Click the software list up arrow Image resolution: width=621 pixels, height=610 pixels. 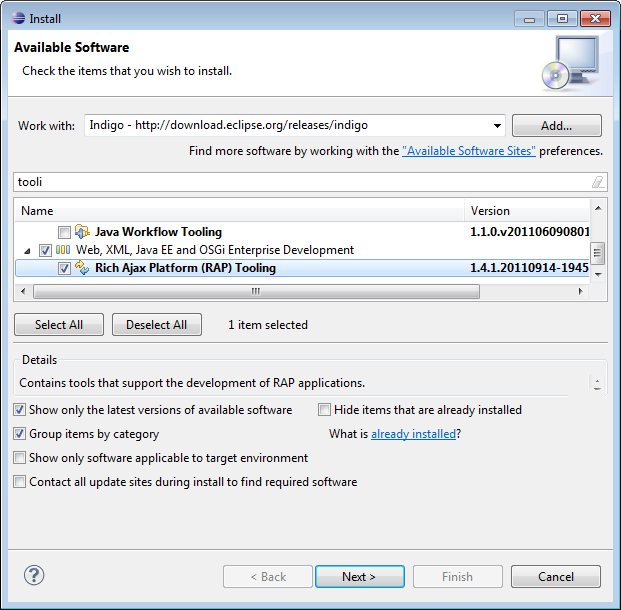pos(598,208)
